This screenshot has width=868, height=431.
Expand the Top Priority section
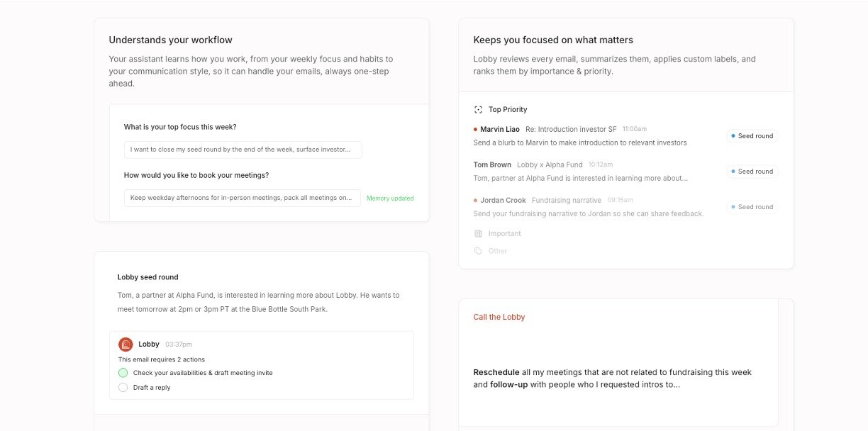point(508,110)
